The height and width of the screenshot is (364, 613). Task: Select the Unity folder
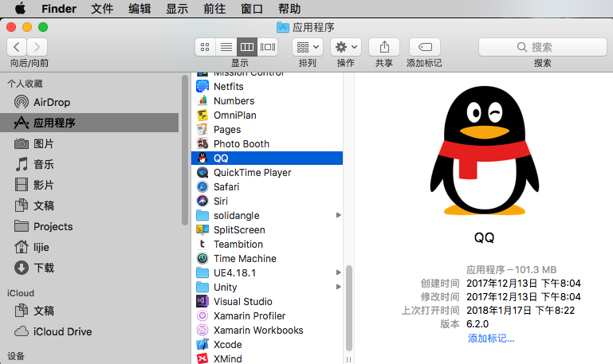point(267,288)
